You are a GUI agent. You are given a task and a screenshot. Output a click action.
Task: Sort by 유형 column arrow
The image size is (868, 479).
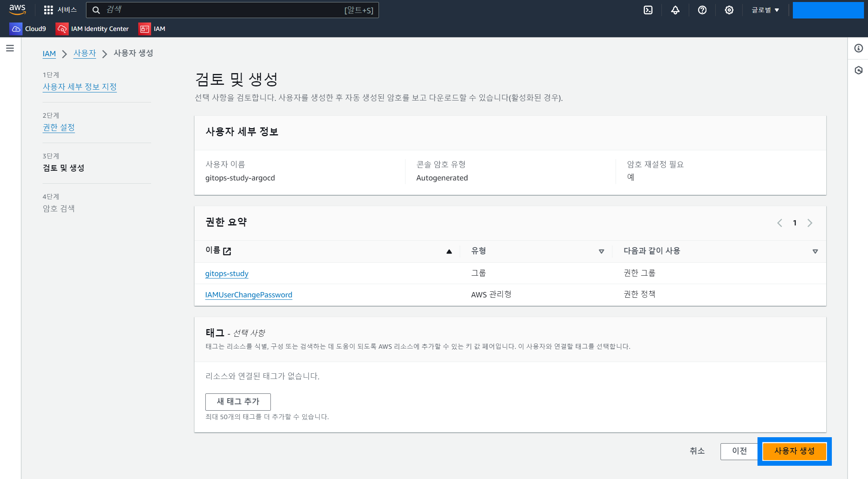[x=601, y=252]
